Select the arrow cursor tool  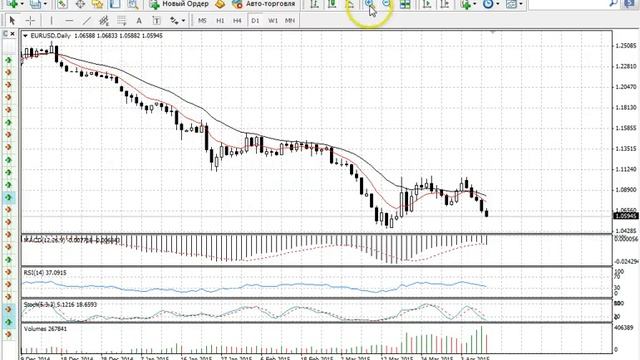click(12, 20)
